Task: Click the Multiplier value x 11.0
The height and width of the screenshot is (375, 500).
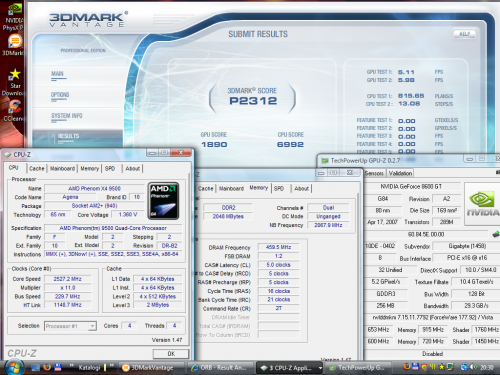Action: pos(68,288)
